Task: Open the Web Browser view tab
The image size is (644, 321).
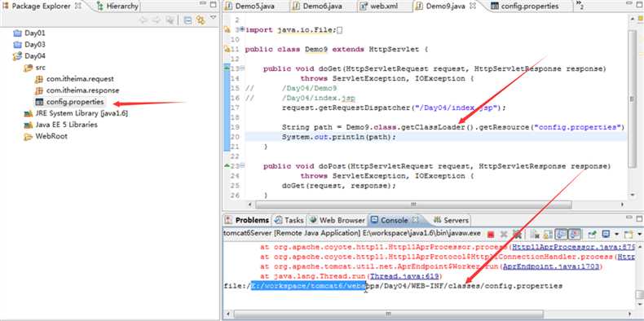Action: (337, 220)
